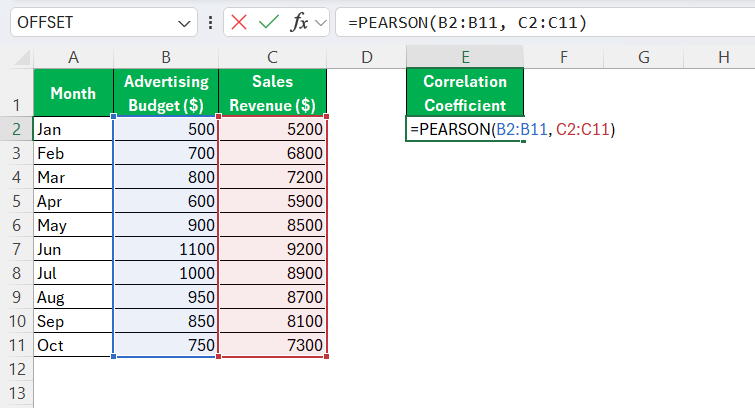This screenshot has height=408, width=755.
Task: Click the Feb cell
Action: coord(73,153)
